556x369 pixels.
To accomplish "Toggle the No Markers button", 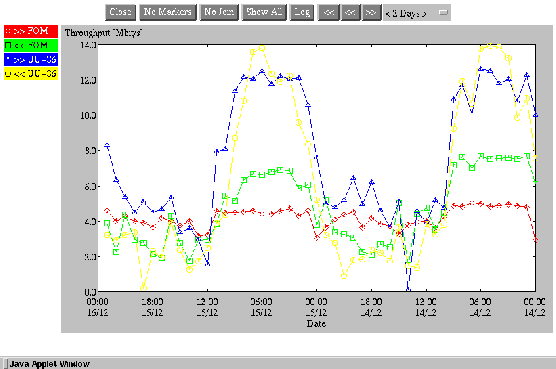I will (x=168, y=12).
